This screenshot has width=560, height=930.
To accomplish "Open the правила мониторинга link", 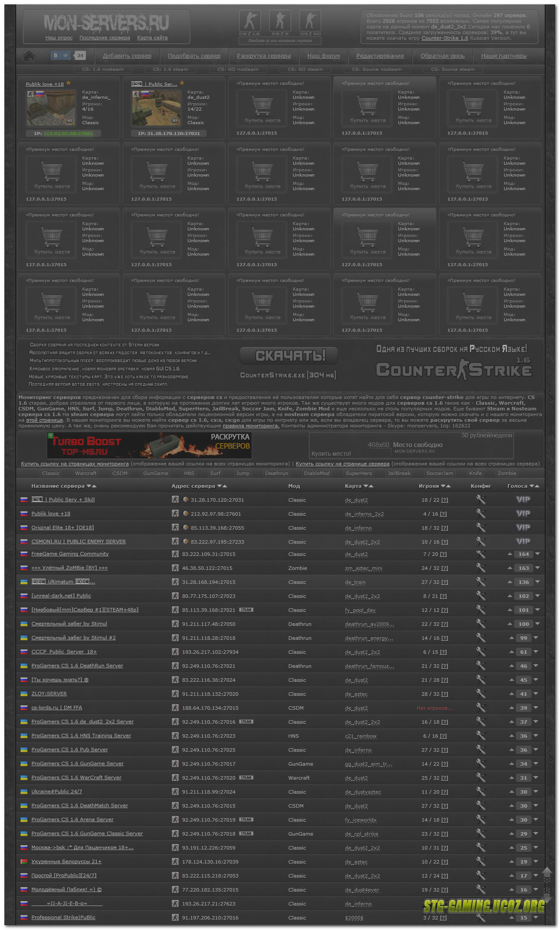I will [x=251, y=426].
